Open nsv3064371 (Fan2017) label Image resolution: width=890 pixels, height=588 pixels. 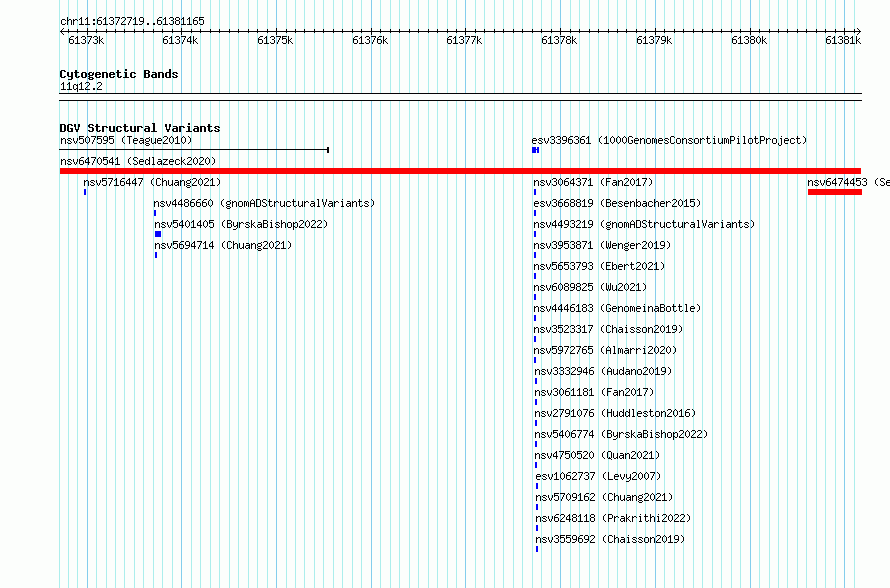click(x=593, y=182)
